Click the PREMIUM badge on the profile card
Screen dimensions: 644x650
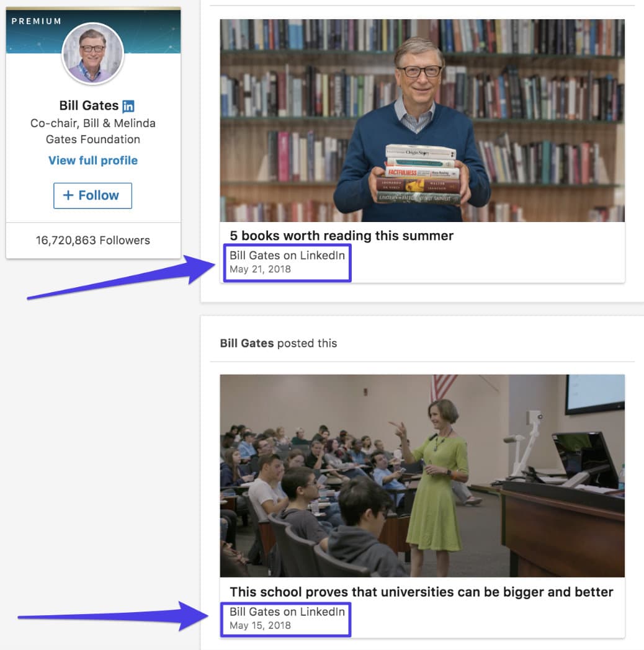(x=36, y=20)
